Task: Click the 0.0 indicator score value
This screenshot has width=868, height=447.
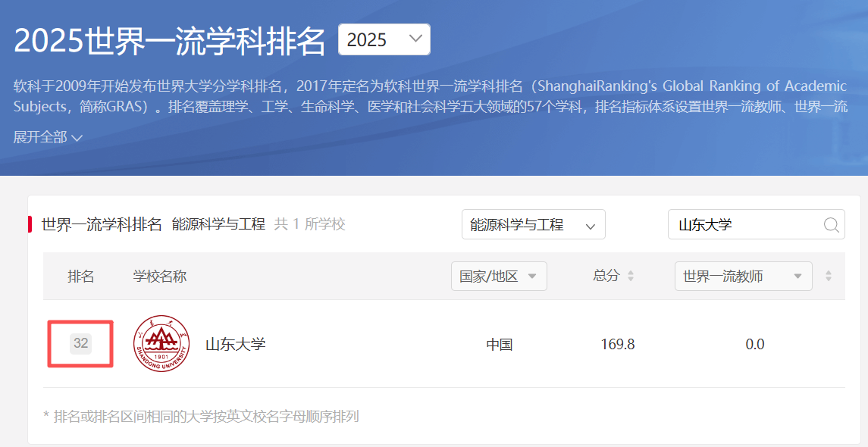Action: pos(754,345)
